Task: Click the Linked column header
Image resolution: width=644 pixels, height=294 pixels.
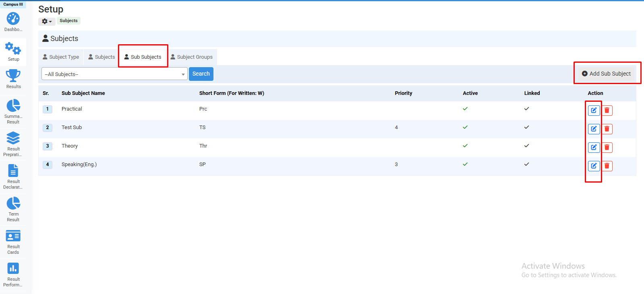Action: pos(532,93)
